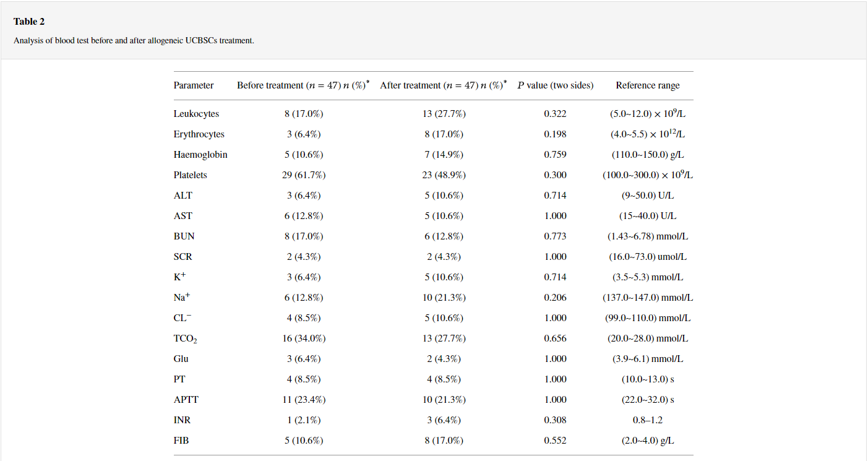Select the Parameter column header
The image size is (868, 461).
[x=194, y=85]
